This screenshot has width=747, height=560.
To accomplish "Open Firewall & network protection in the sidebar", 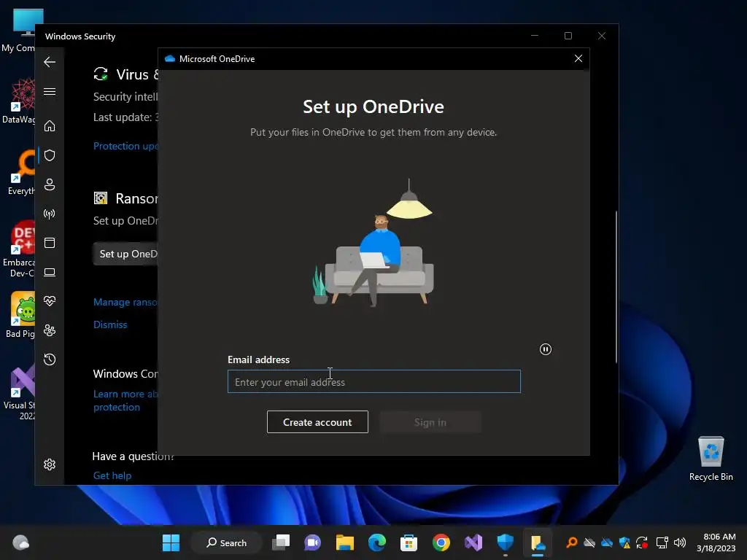I will 50,214.
